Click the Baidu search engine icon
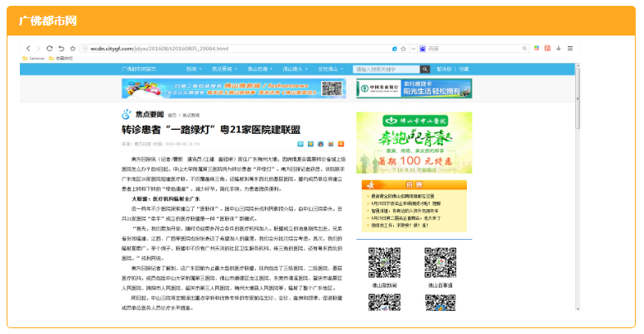644x334 pixels. coord(422,49)
